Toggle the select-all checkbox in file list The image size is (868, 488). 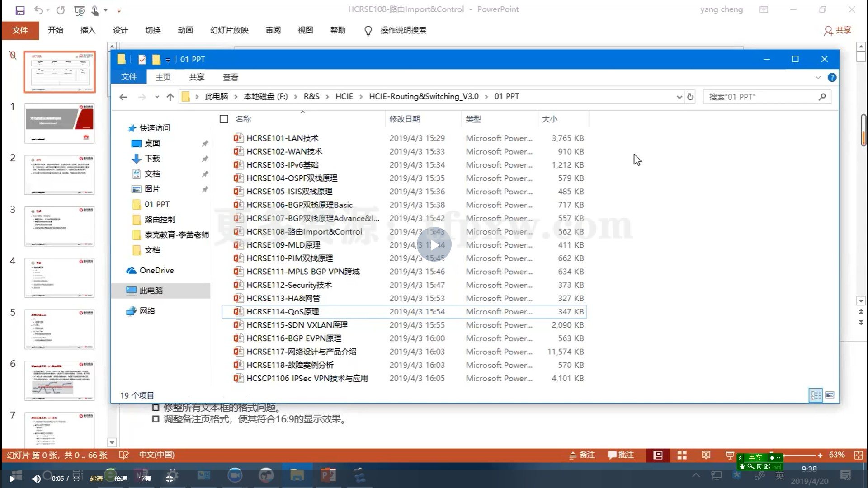tap(224, 119)
